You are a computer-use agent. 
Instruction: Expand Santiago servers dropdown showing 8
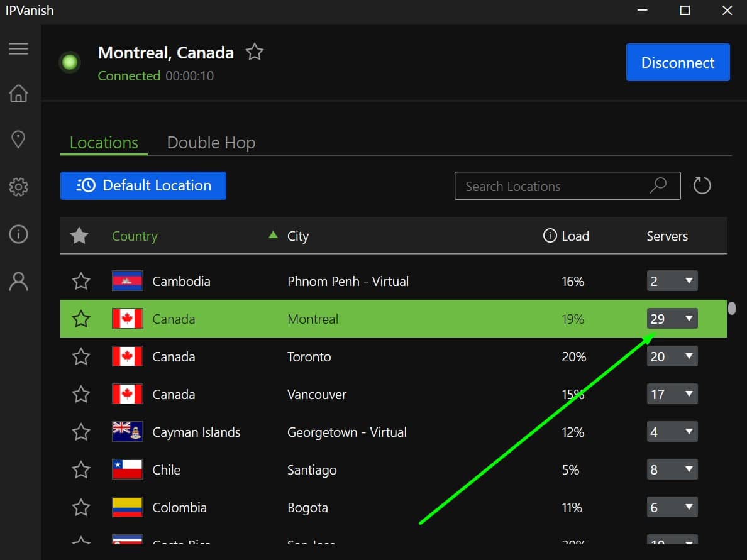point(672,469)
